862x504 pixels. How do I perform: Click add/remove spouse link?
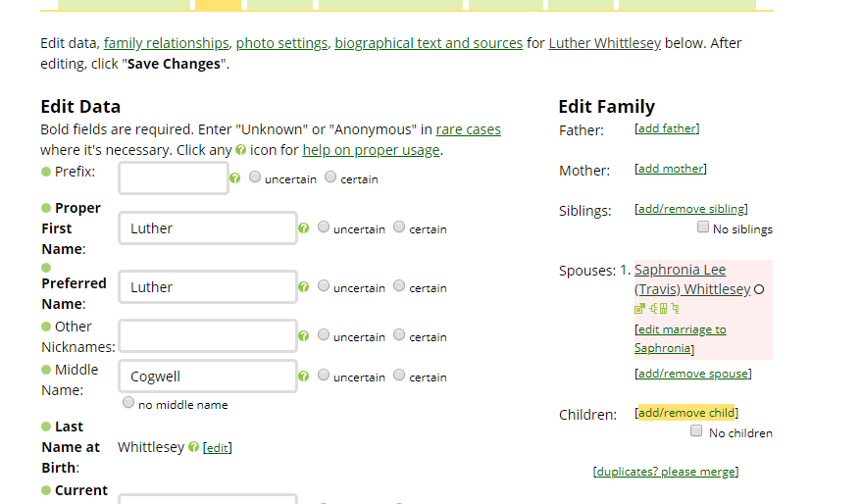click(693, 374)
